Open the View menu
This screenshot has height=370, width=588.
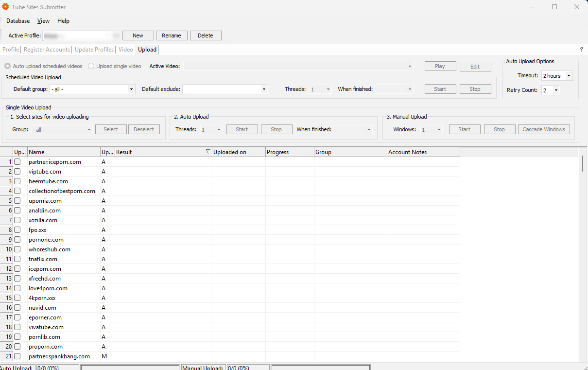pyautogui.click(x=44, y=21)
